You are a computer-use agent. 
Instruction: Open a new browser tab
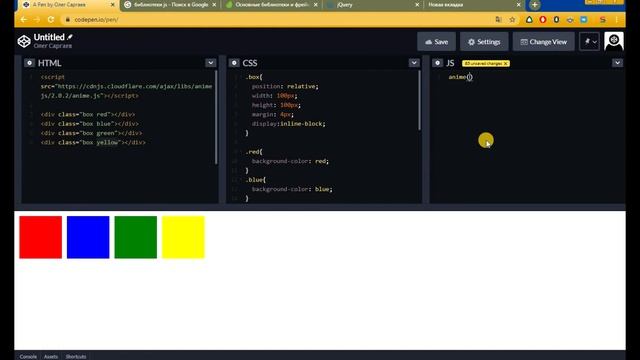tap(535, 5)
